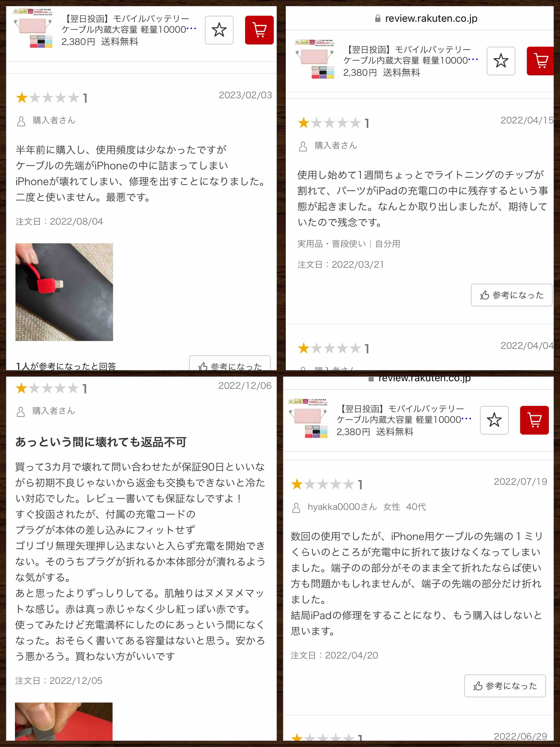Click the lock icon beside review.rakuten.co.jp
The height and width of the screenshot is (747, 560).
click(x=378, y=19)
